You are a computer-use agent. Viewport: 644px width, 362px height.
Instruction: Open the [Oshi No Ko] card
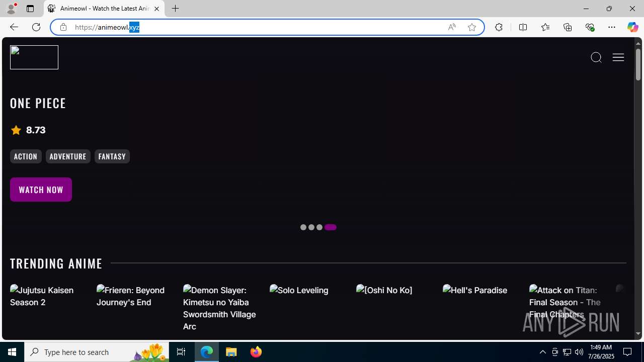(384, 290)
